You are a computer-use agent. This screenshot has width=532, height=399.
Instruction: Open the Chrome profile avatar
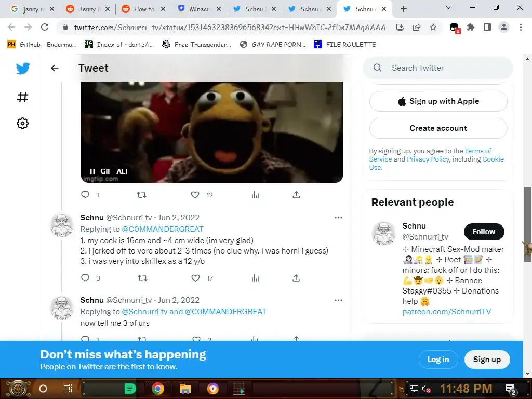504,27
